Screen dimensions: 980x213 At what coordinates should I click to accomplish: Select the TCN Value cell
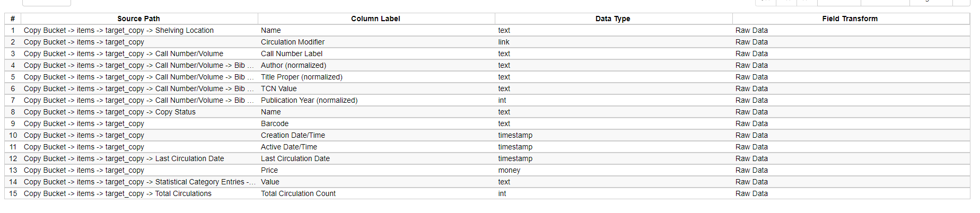click(x=279, y=88)
